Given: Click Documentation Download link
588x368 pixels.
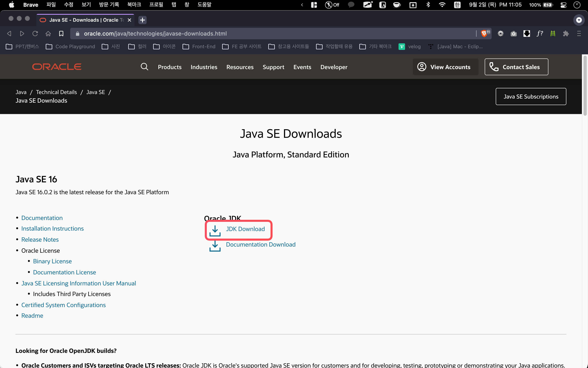Looking at the screenshot, I should [x=261, y=244].
